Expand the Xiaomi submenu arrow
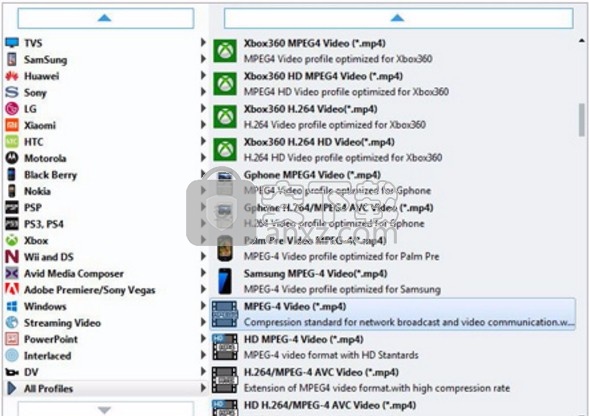589x416 pixels. [x=203, y=124]
